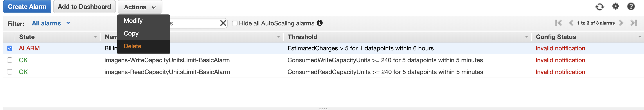Choose Modify from the Actions menu
The height and width of the screenshot is (110, 644).
pos(133,21)
